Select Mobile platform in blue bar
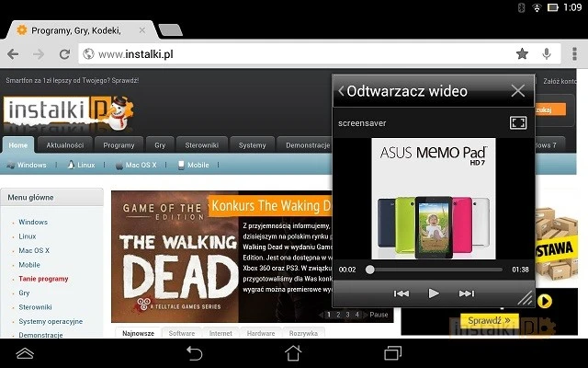This screenshot has width=588, height=368. click(194, 165)
